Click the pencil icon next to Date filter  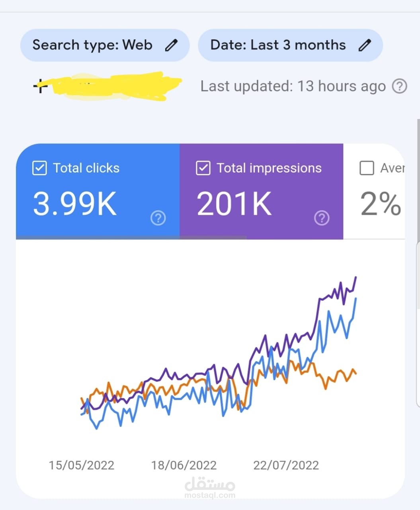tap(365, 45)
